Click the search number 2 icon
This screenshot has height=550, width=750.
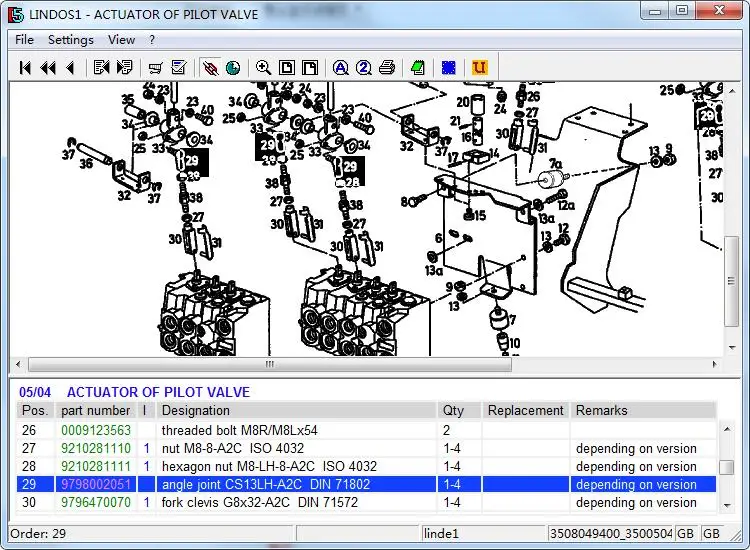(364, 67)
